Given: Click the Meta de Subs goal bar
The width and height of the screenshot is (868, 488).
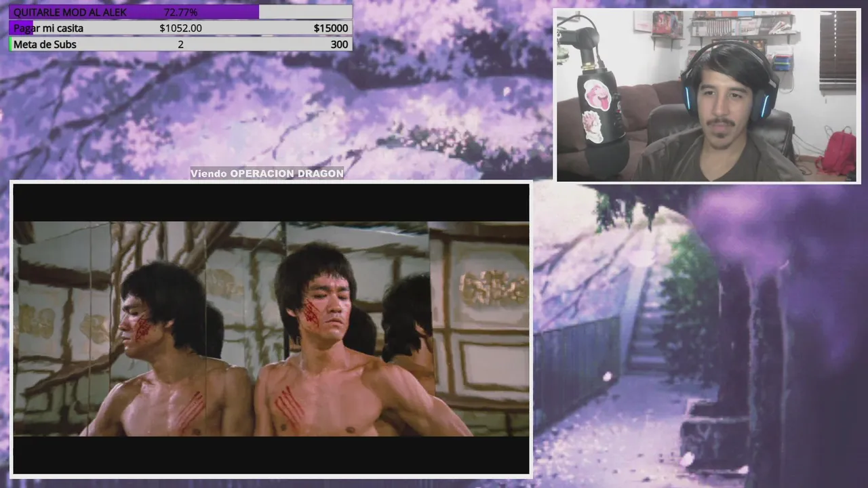Looking at the screenshot, I should point(180,44).
